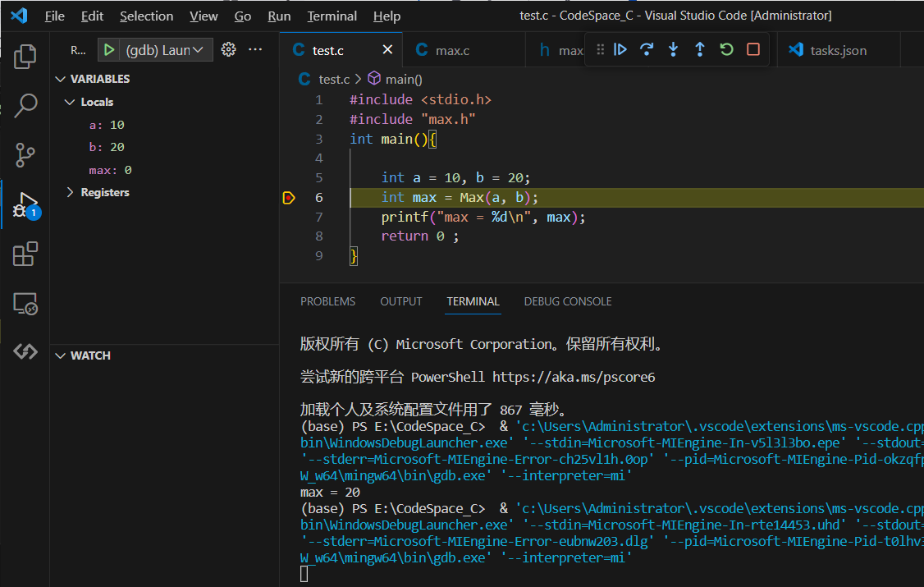Viewport: 924px width, 587px height.
Task: Open the Source Control view
Action: coord(25,156)
